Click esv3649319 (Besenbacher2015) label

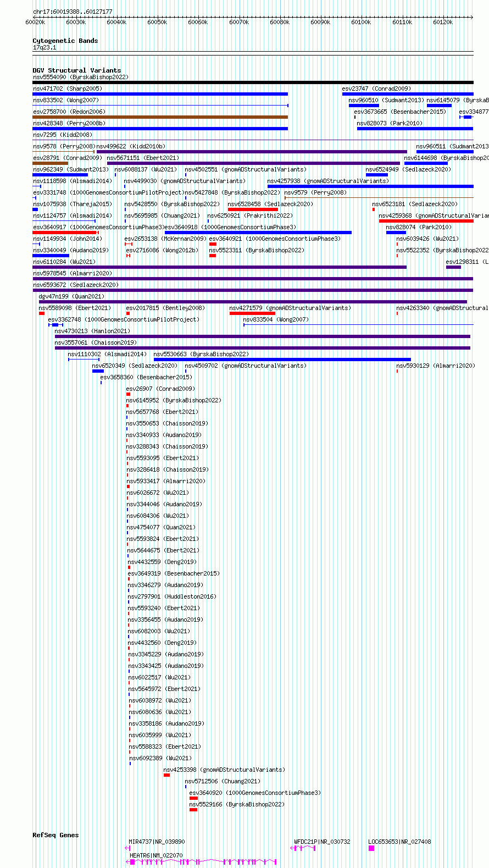tap(173, 573)
